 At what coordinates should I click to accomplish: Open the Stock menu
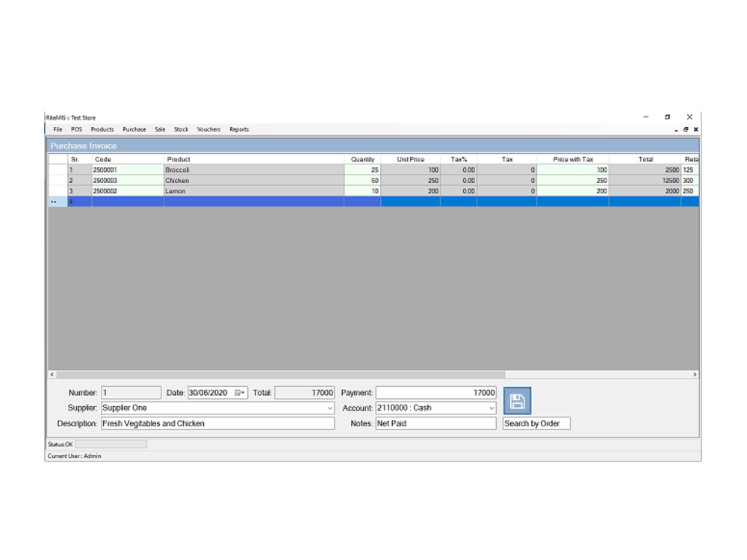[181, 129]
